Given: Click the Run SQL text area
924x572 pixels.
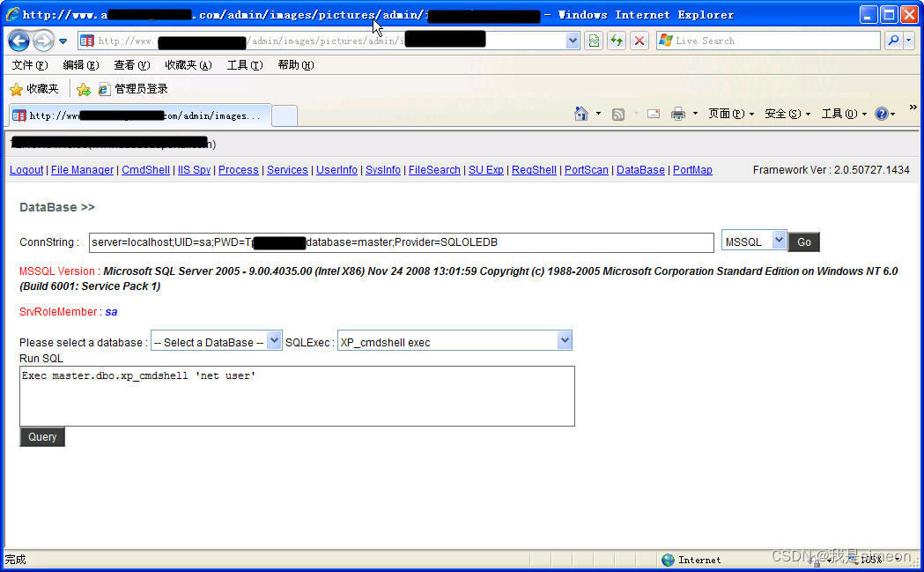Looking at the screenshot, I should click(x=297, y=397).
